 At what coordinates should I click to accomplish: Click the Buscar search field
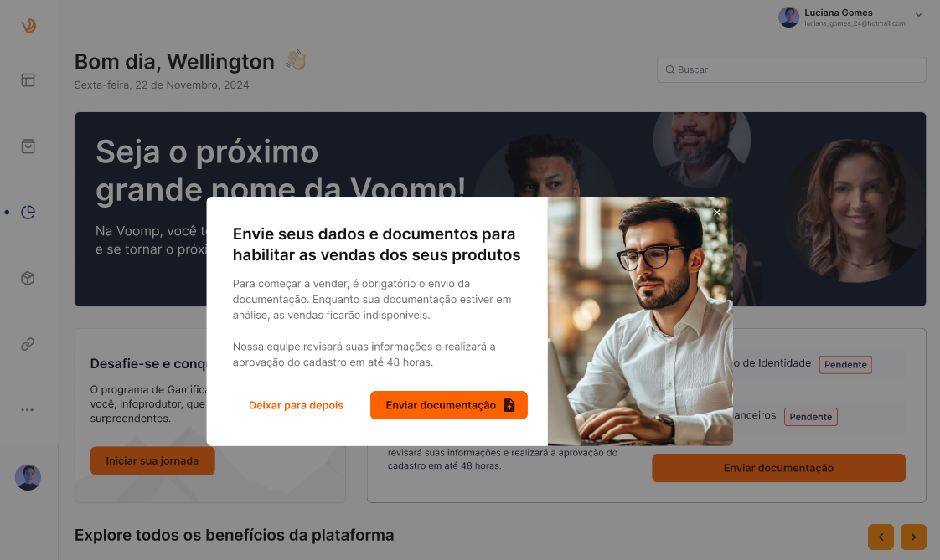pos(792,69)
